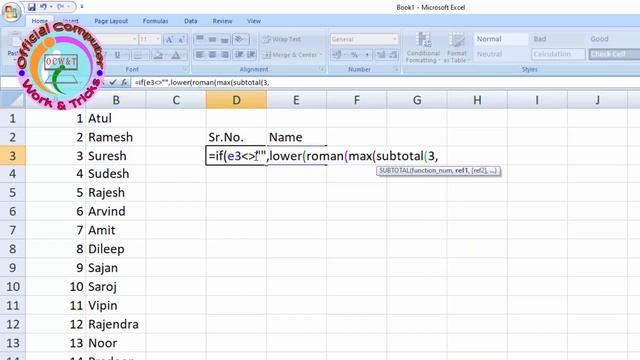This screenshot has height=360, width=640.
Task: Increase font size with Grow Font
Action: 169,39
